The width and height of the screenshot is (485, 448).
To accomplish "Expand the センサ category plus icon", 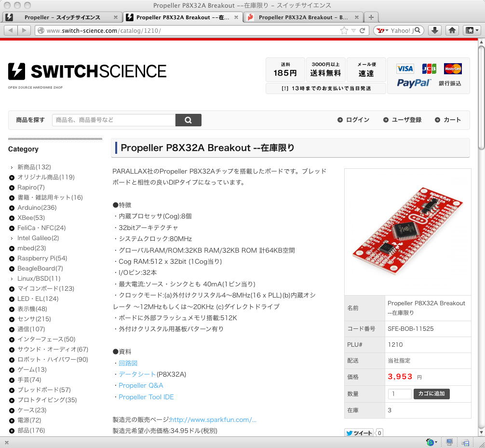I will point(12,319).
